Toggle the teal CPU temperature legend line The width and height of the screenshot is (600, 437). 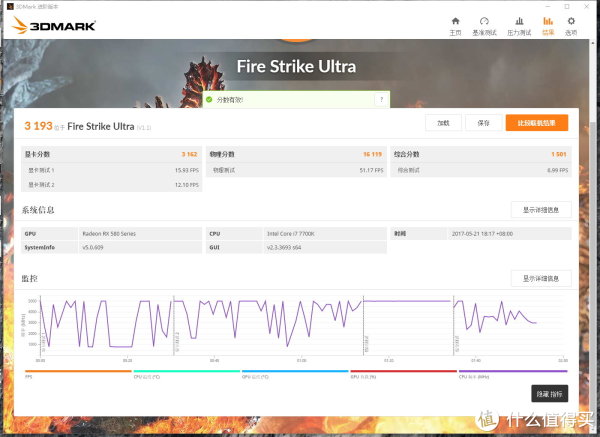click(186, 371)
